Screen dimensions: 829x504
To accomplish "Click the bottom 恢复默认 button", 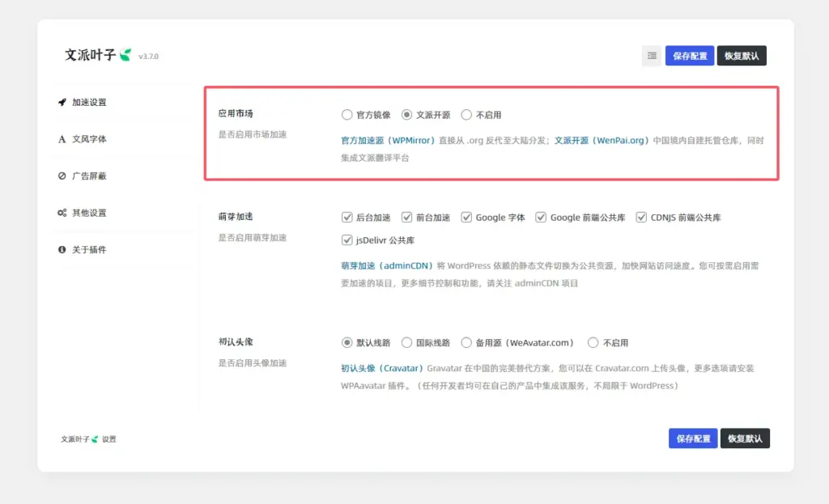I will point(745,438).
